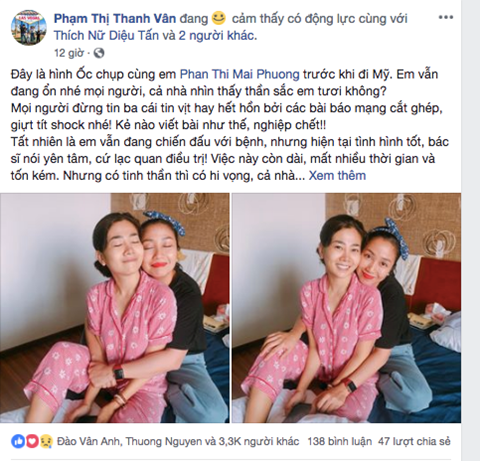Click the Sad crying reaction icon
Image resolution: width=480 pixels, height=461 pixels.
[x=46, y=441]
